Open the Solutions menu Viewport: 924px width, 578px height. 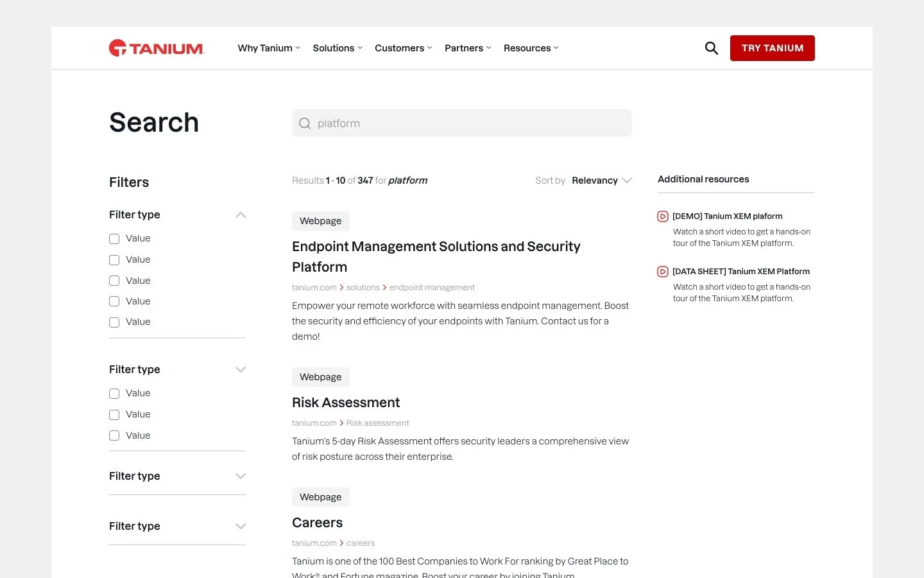338,48
